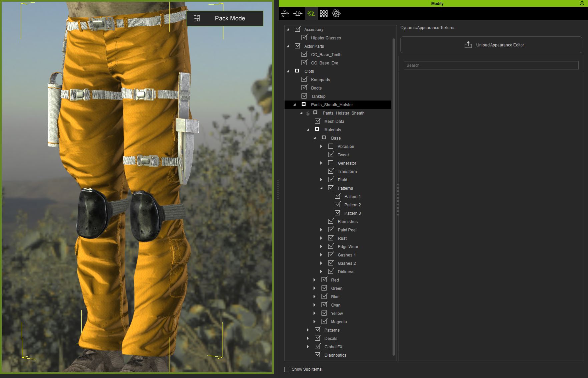588x378 pixels.
Task: Uncheck the Hipster Glasses checkbox
Action: [304, 38]
